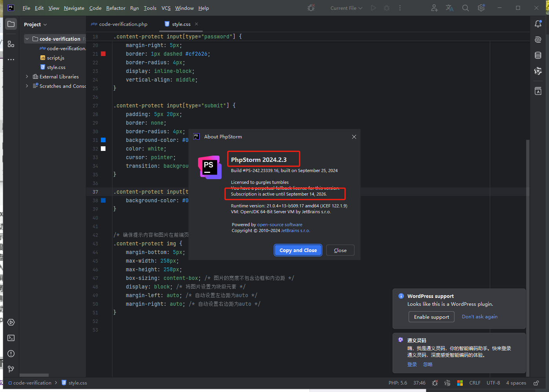Image resolution: width=549 pixels, height=392 pixels.
Task: Expand External Libraries node
Action: [x=27, y=76]
